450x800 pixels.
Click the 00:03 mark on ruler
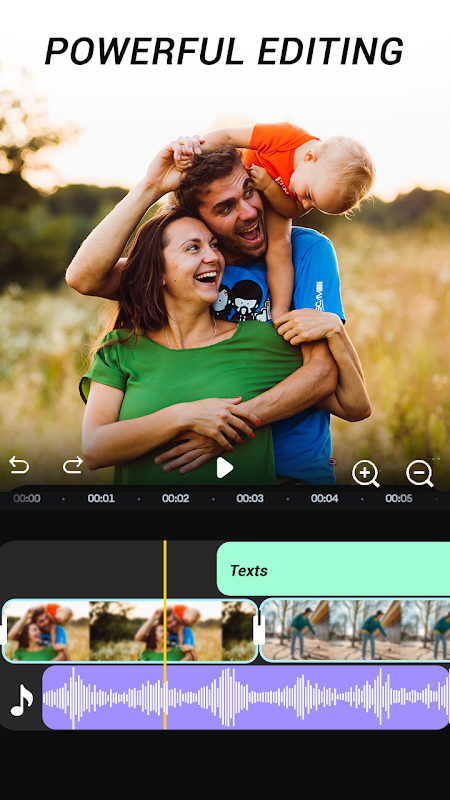[x=250, y=498]
